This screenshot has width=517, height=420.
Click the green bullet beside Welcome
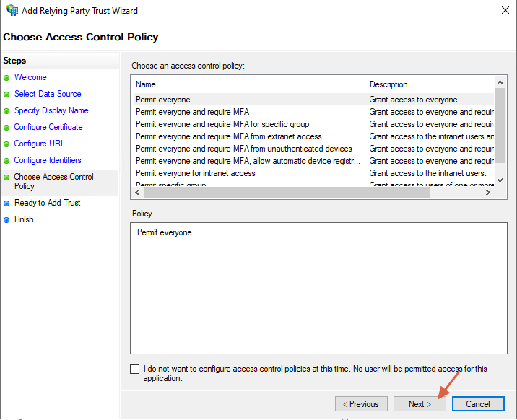pos(6,78)
